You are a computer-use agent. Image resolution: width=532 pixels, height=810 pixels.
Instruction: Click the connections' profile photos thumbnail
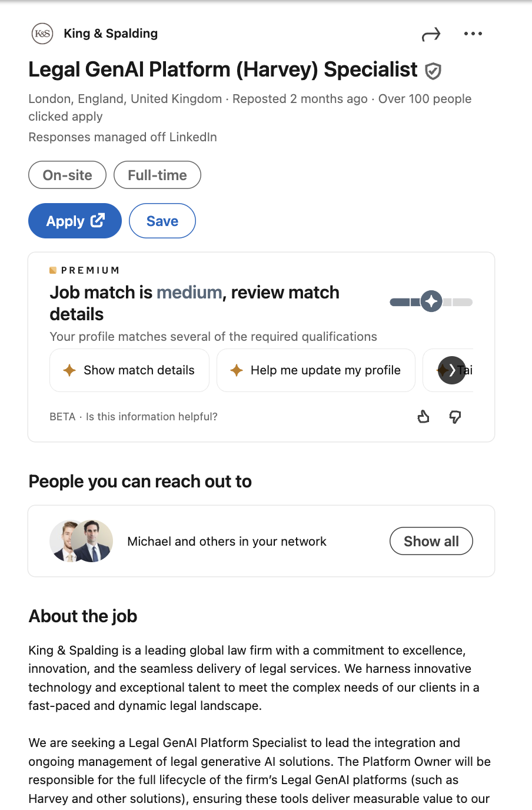[x=81, y=541]
